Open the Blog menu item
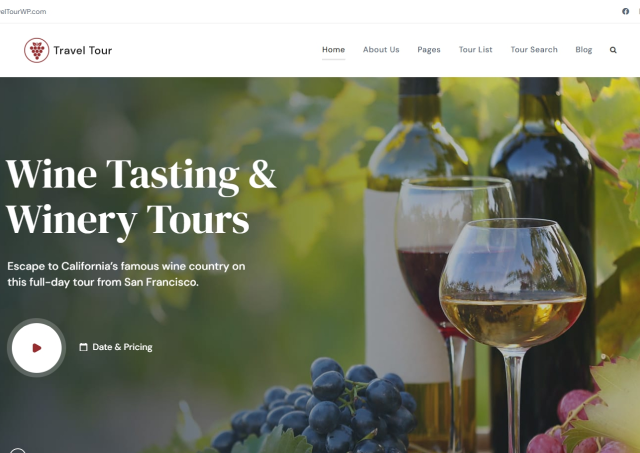Viewport: 640px width, 453px height. click(584, 49)
